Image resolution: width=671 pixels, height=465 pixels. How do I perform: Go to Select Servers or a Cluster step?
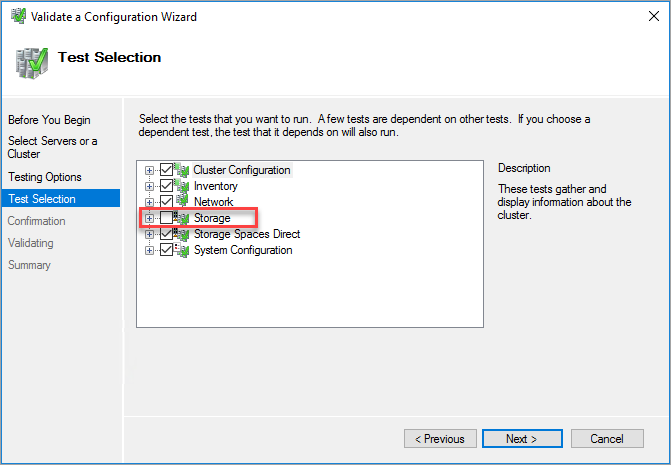pos(53,147)
